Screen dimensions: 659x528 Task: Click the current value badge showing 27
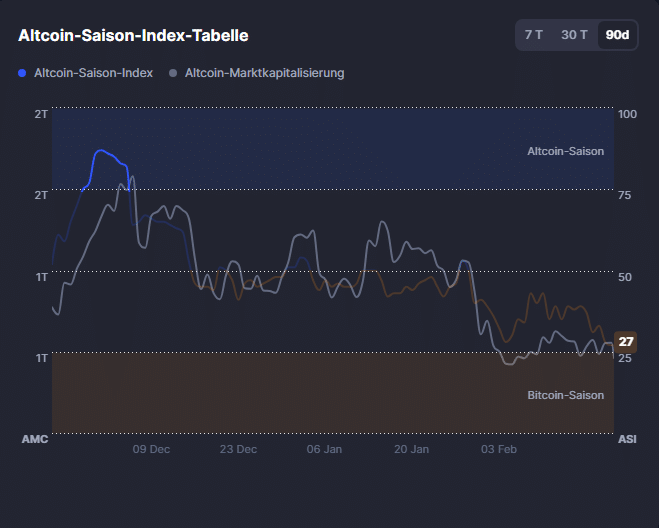(x=626, y=342)
